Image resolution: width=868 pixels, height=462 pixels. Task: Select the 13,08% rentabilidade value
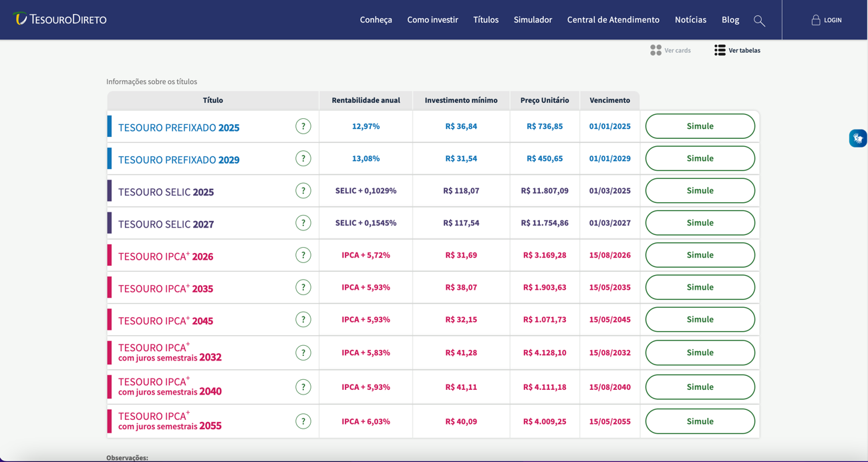366,158
